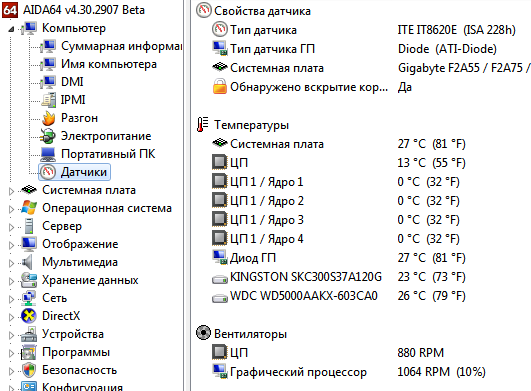
Task: Click the KINGSTON drive icon
Action: click(220, 279)
